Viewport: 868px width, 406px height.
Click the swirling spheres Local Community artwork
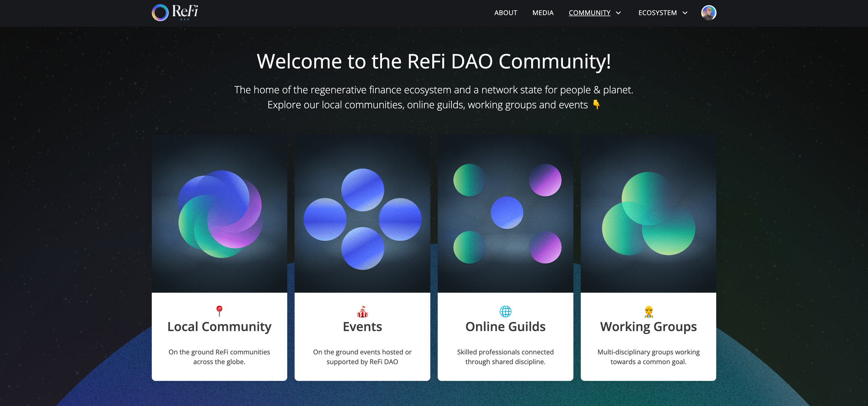tap(220, 214)
